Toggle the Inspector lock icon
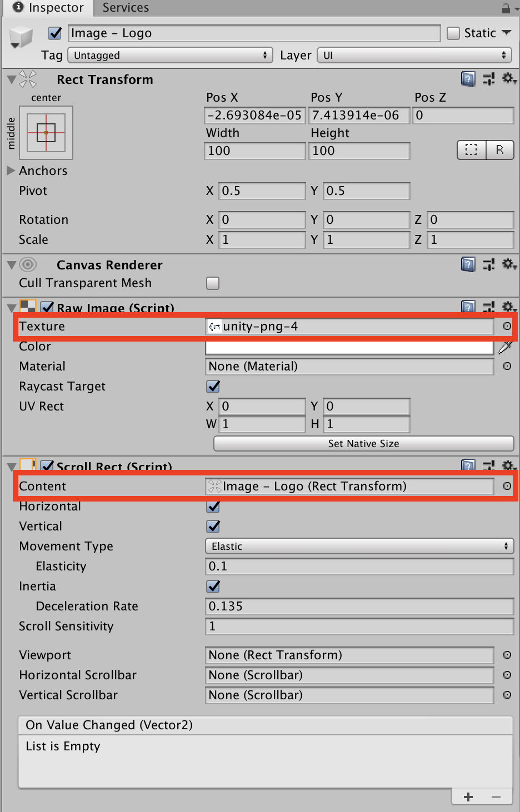Viewport: 520px width, 812px height. click(506, 8)
